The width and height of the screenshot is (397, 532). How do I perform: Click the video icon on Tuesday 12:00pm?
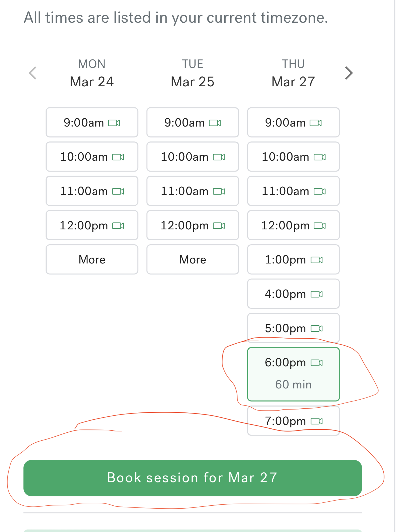[219, 226]
